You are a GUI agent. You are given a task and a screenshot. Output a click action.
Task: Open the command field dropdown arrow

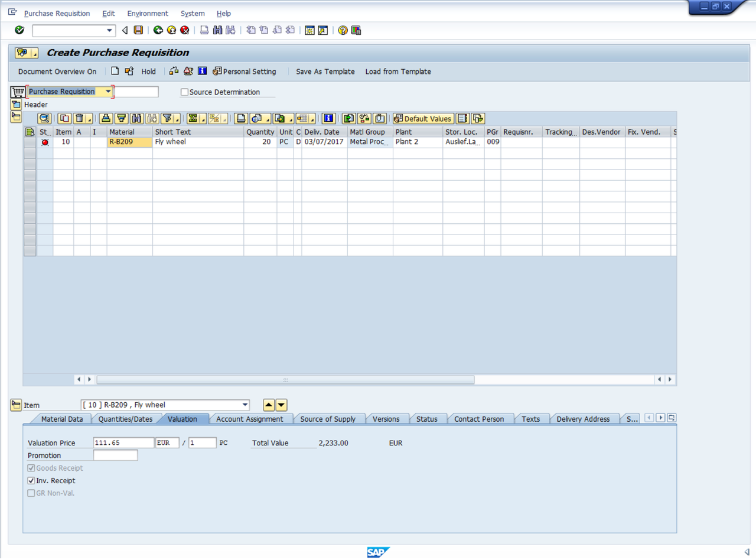pos(109,30)
